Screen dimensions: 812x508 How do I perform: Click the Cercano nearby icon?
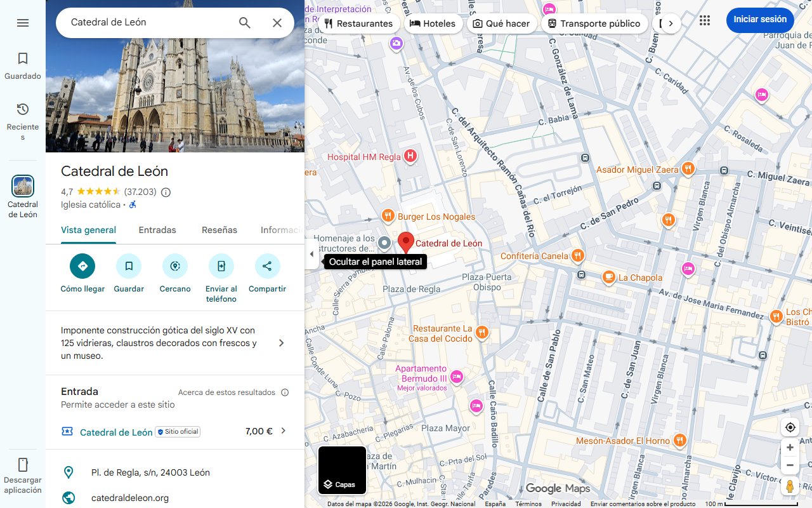coord(174,267)
